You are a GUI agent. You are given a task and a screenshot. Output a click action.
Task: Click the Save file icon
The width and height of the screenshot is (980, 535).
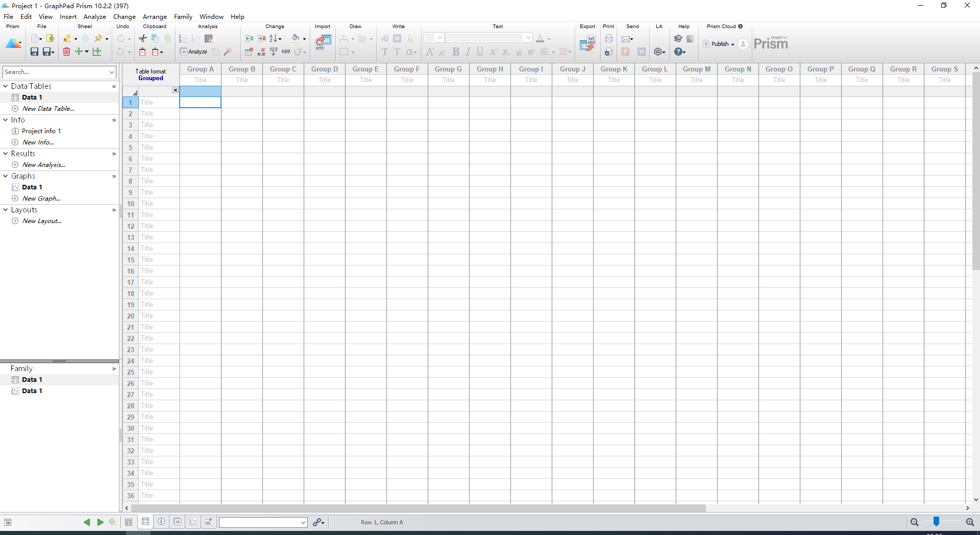[x=34, y=52]
